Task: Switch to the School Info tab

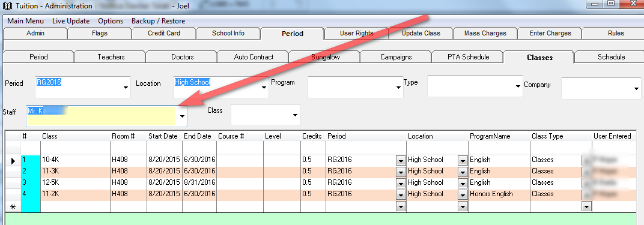Action: point(228,33)
